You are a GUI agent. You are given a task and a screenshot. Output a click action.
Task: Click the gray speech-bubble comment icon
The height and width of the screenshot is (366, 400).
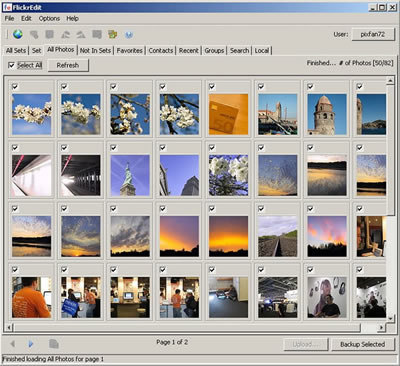(97, 34)
